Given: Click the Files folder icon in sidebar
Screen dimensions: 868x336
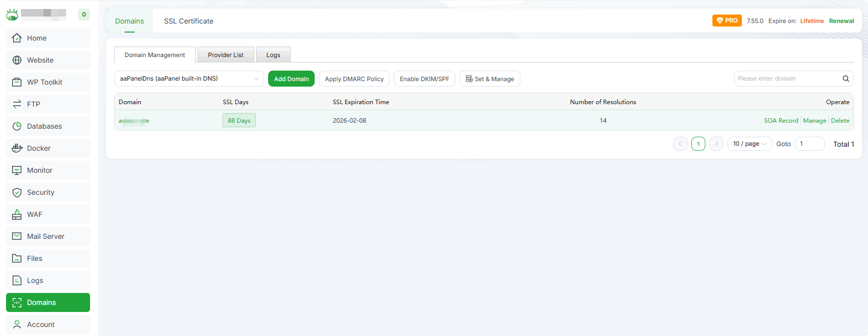Looking at the screenshot, I should 17,258.
